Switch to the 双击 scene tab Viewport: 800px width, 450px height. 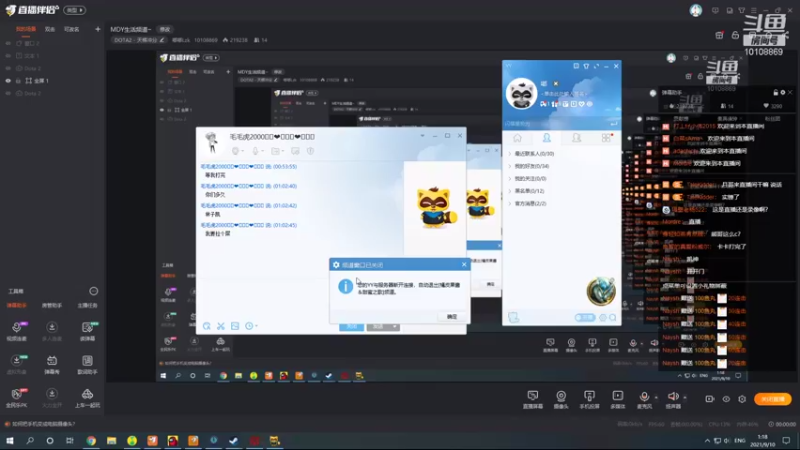50,29
